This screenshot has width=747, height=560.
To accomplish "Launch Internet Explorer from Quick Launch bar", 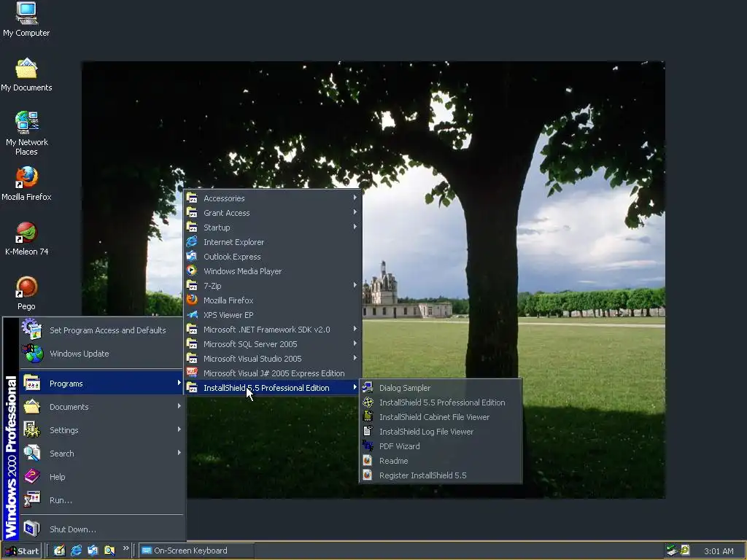I will coord(76,551).
